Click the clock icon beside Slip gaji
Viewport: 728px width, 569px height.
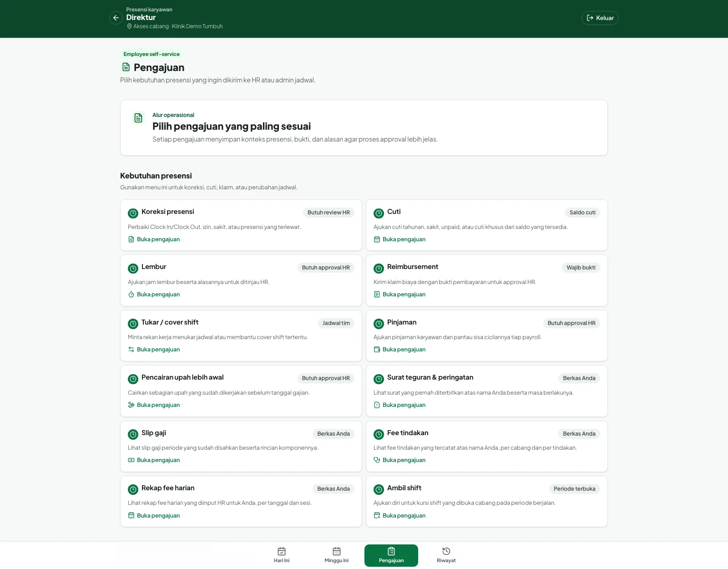[133, 434]
